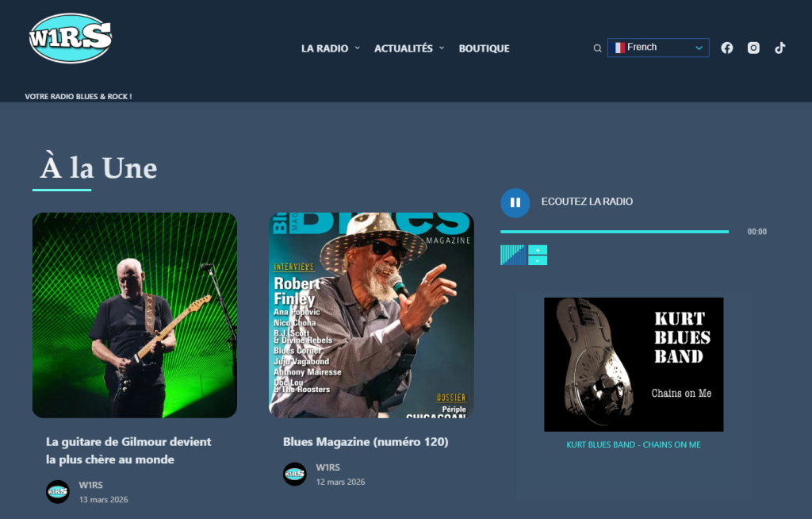Increase volume with the plus button
The image size is (812, 519).
538,250
